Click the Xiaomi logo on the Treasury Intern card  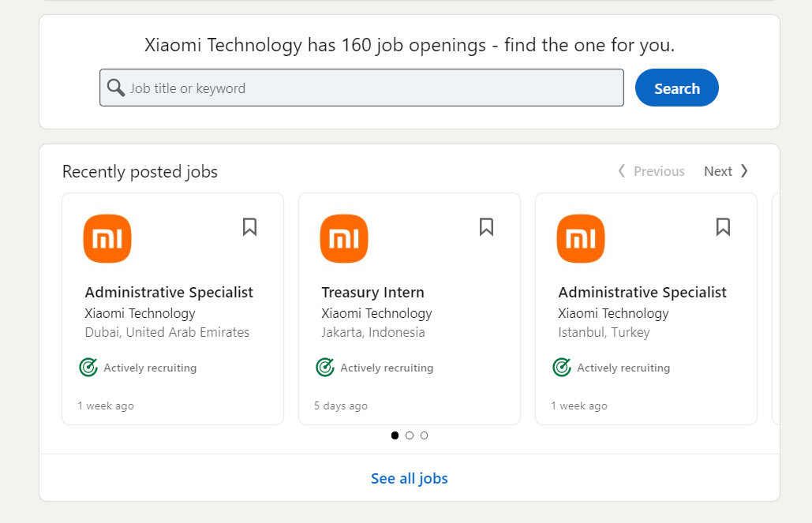(x=344, y=239)
